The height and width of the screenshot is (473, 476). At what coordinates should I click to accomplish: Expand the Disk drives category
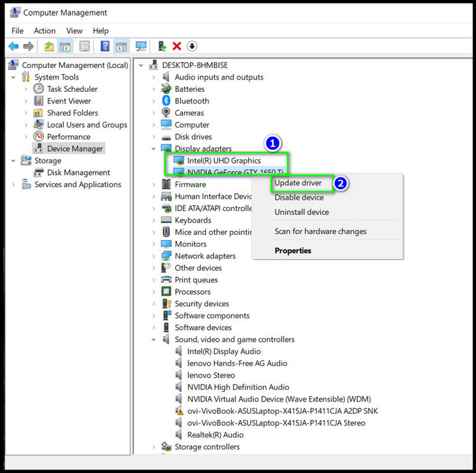point(154,137)
